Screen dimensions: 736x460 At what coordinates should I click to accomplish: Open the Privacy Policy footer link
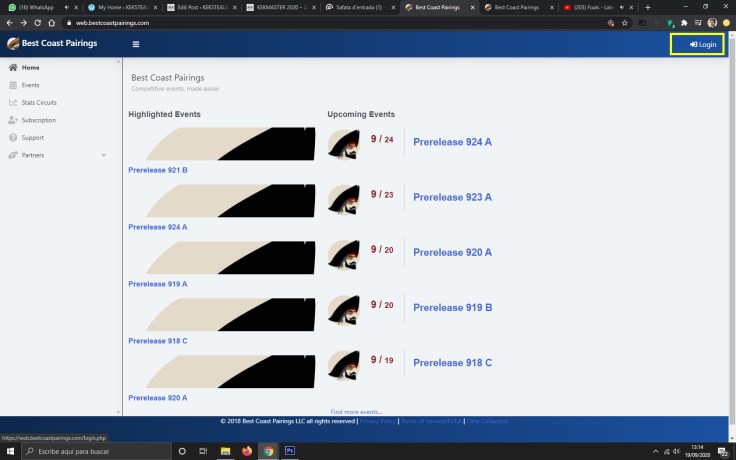(377, 421)
